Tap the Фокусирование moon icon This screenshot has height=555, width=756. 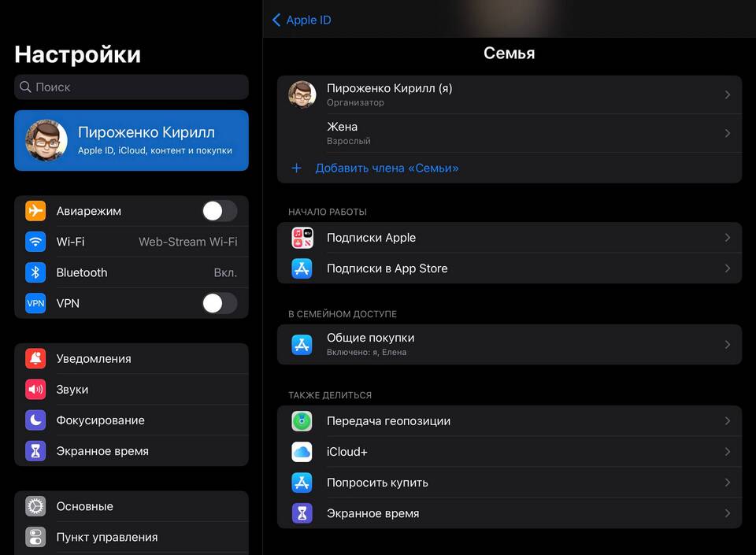(x=35, y=420)
